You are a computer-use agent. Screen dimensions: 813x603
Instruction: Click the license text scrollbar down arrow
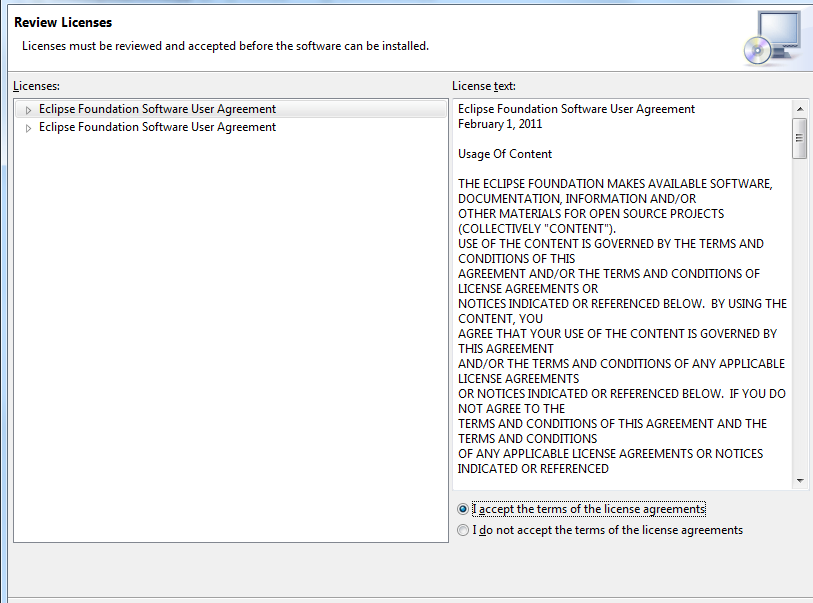799,481
